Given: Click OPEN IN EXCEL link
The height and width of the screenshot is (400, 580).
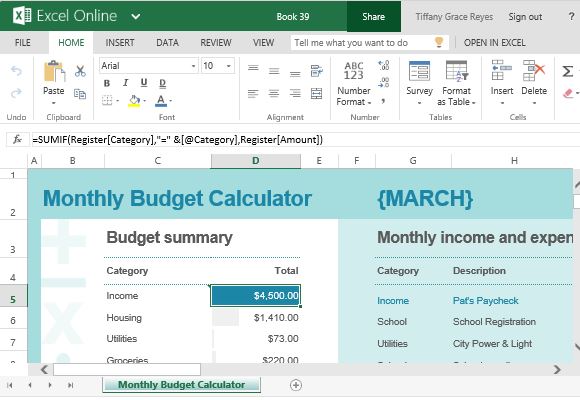Looking at the screenshot, I should [x=495, y=43].
